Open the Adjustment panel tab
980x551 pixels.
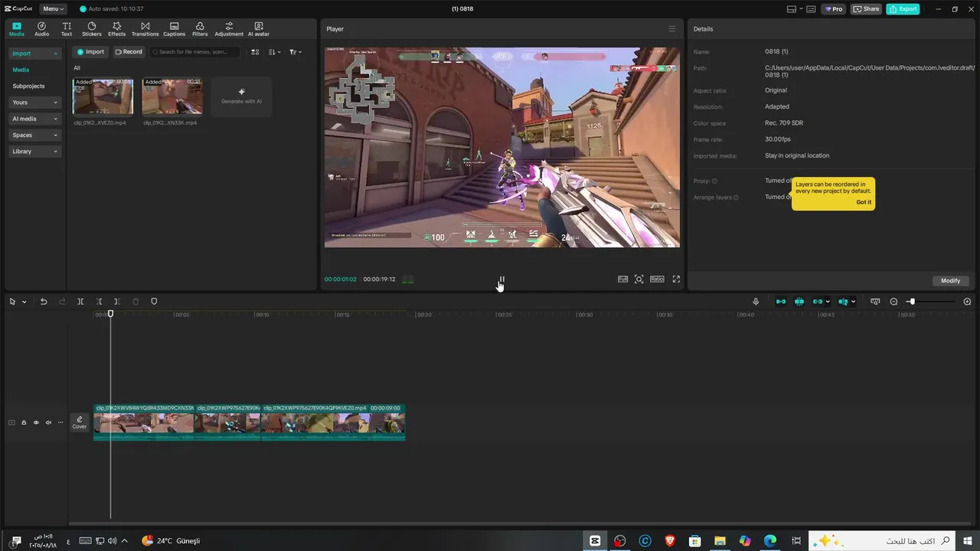tap(229, 29)
